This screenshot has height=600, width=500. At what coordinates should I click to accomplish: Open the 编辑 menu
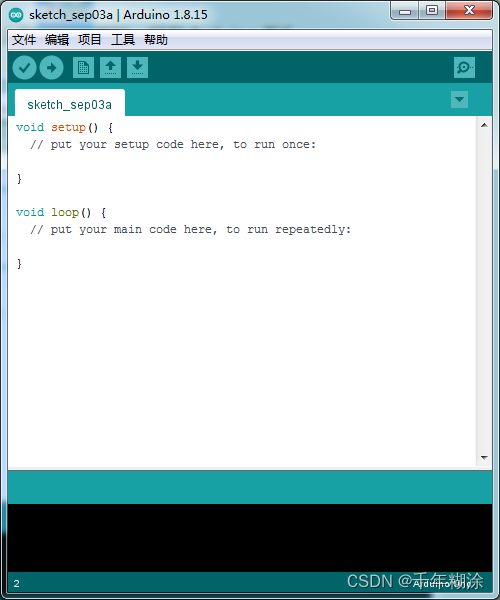57,39
